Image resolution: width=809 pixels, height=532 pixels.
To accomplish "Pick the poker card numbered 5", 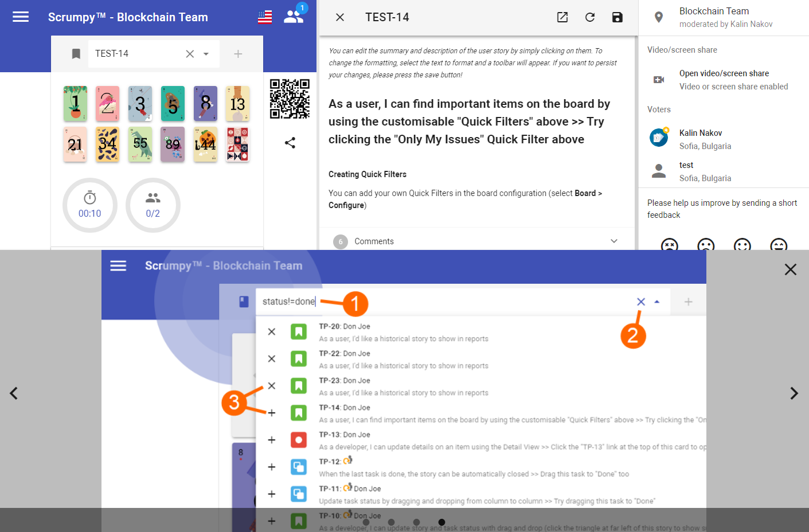I will (x=173, y=104).
